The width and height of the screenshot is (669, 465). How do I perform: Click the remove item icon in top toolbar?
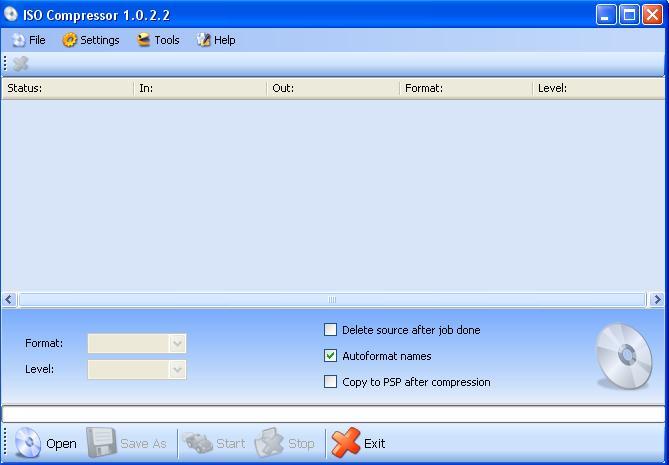tap(20, 64)
